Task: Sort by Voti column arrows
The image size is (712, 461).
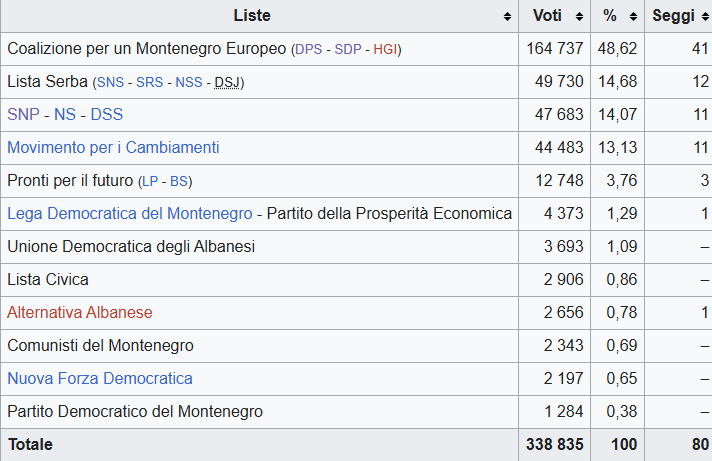Action: point(579,17)
